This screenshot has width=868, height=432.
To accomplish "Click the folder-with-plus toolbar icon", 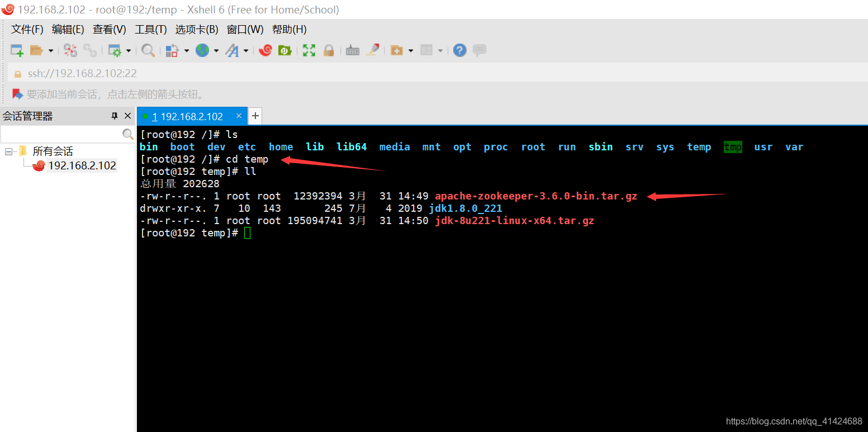I will (x=397, y=50).
